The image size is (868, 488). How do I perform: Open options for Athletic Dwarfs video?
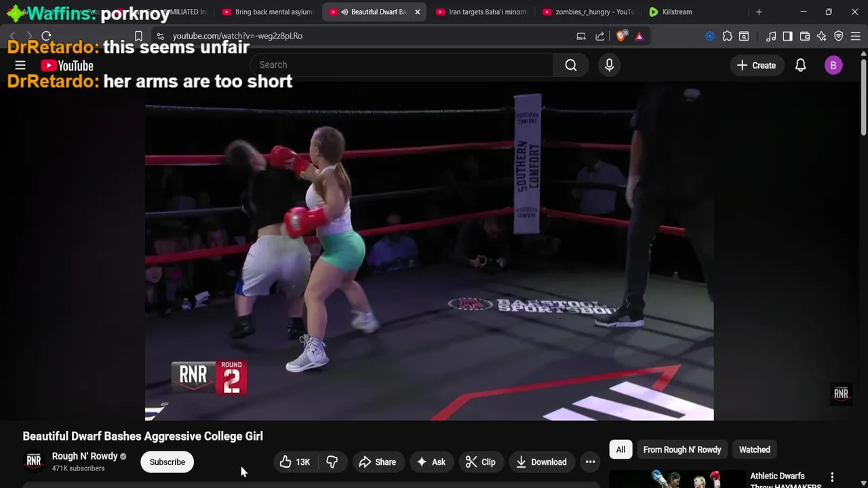(x=832, y=477)
